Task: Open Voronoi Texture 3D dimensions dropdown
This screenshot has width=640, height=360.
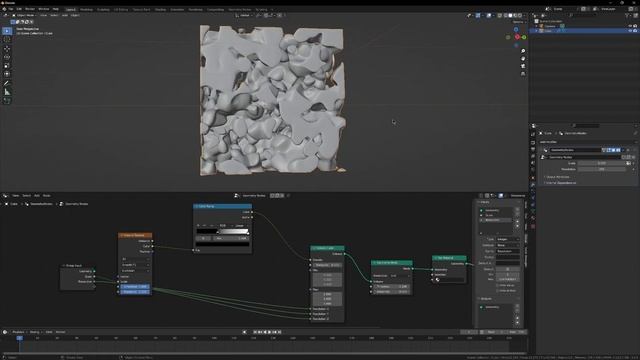Action: [135, 259]
